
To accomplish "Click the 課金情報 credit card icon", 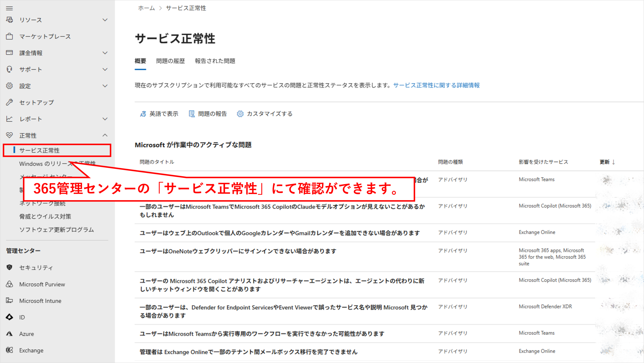I will click(x=10, y=53).
